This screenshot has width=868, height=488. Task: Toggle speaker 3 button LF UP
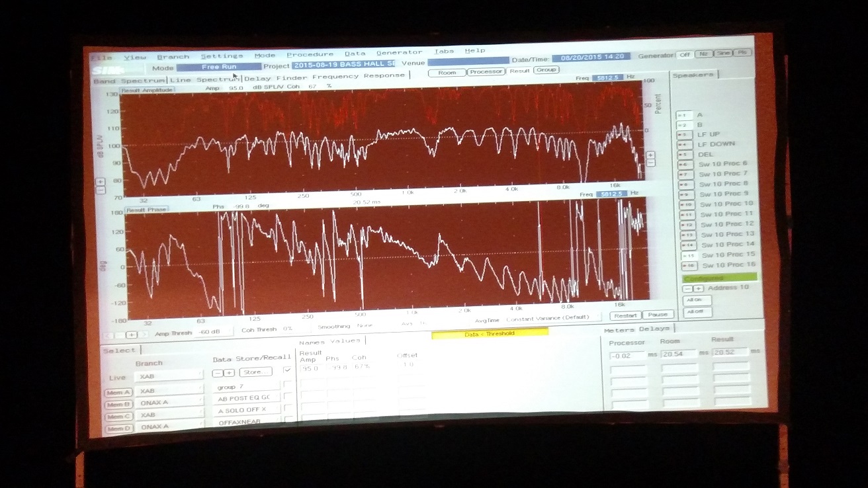pyautogui.click(x=684, y=135)
